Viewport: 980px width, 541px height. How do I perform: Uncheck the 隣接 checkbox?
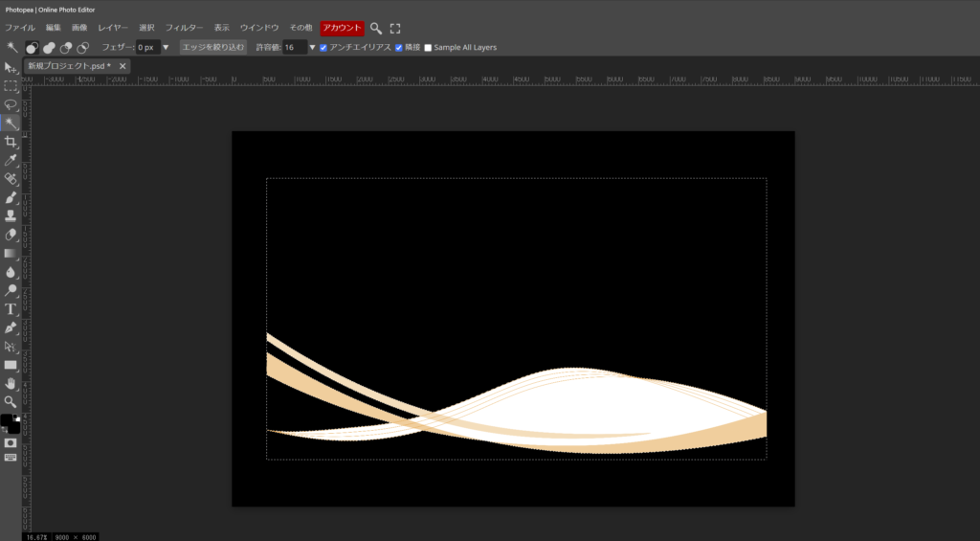click(399, 47)
